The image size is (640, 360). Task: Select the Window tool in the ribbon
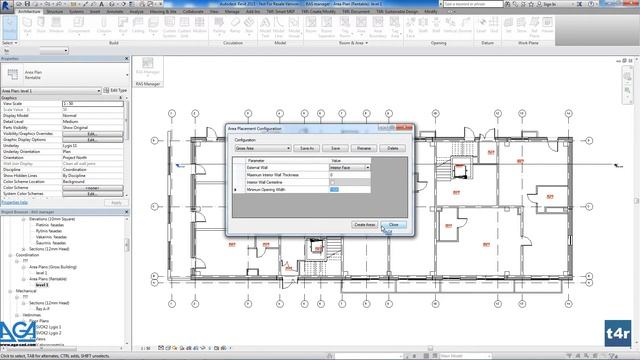coord(56,25)
